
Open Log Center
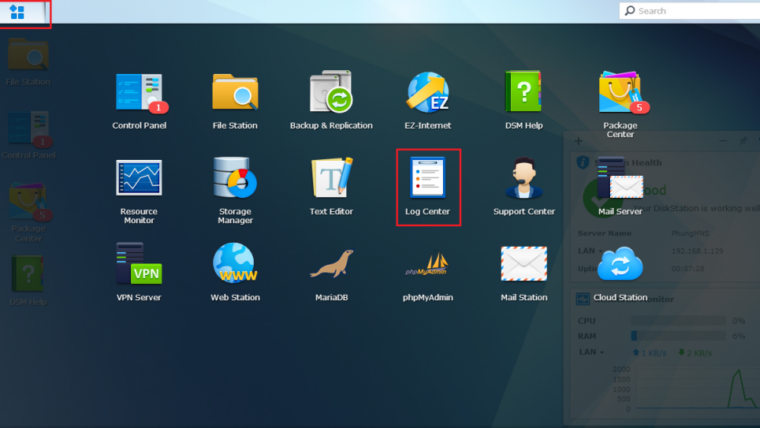click(x=428, y=187)
